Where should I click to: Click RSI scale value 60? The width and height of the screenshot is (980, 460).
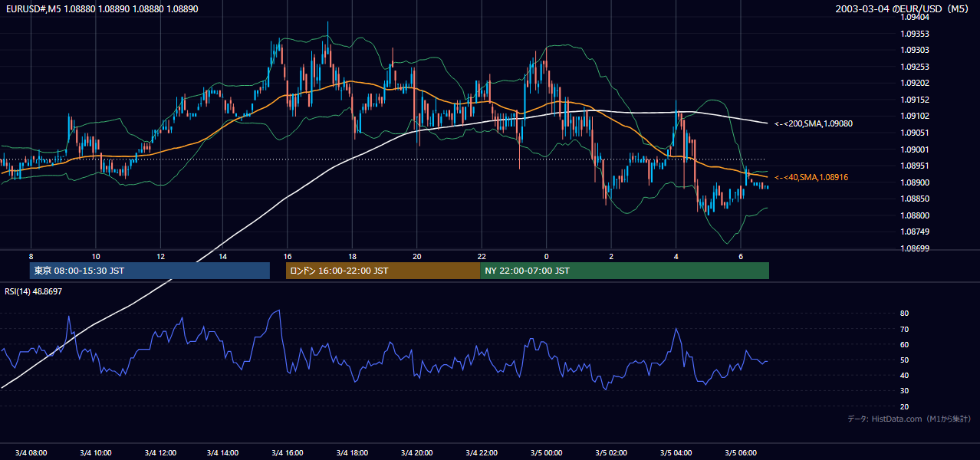(904, 344)
